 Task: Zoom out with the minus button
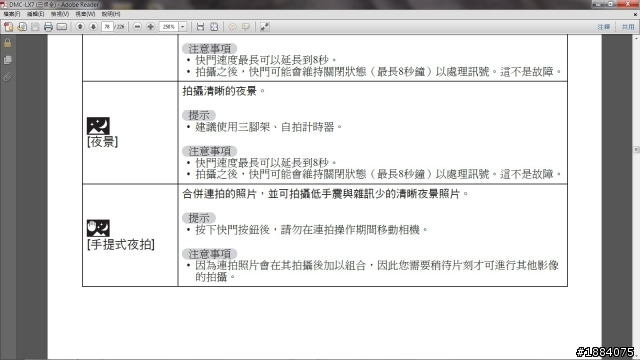(x=138, y=27)
